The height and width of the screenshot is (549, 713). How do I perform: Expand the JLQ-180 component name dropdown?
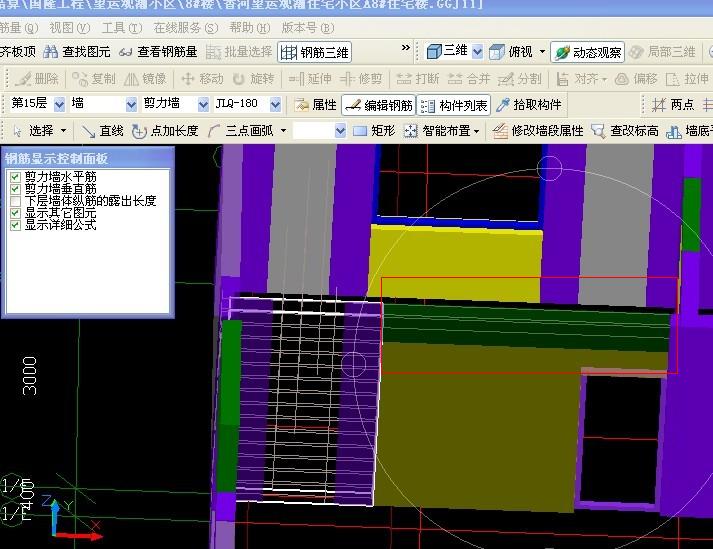(x=275, y=104)
